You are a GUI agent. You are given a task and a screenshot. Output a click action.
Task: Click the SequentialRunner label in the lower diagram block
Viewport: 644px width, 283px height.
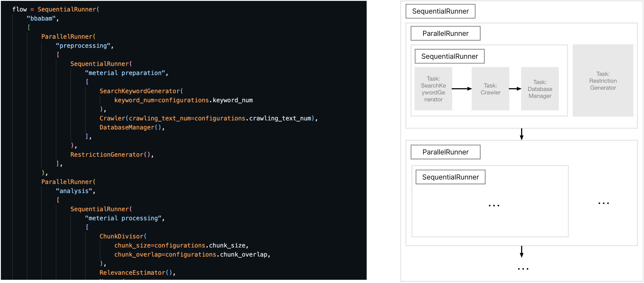pyautogui.click(x=451, y=177)
